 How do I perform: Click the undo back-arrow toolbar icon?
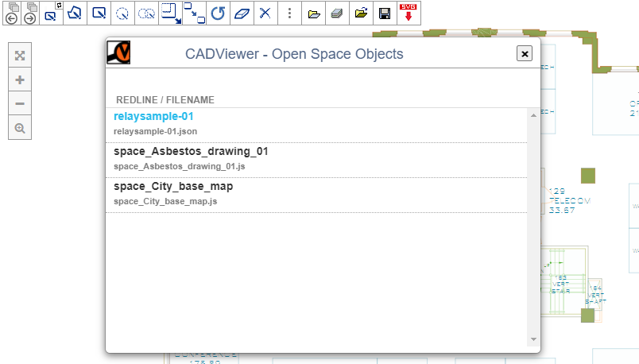click(11, 18)
